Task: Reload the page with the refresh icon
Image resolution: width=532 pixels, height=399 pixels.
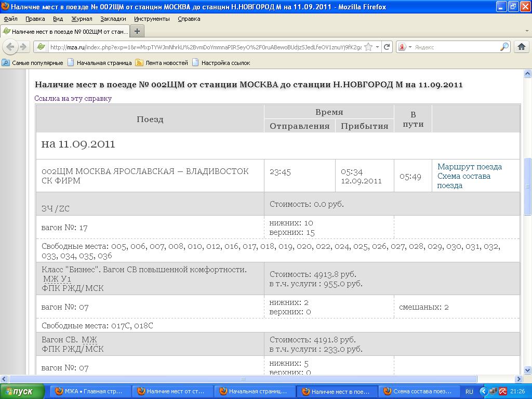Action: (387, 47)
